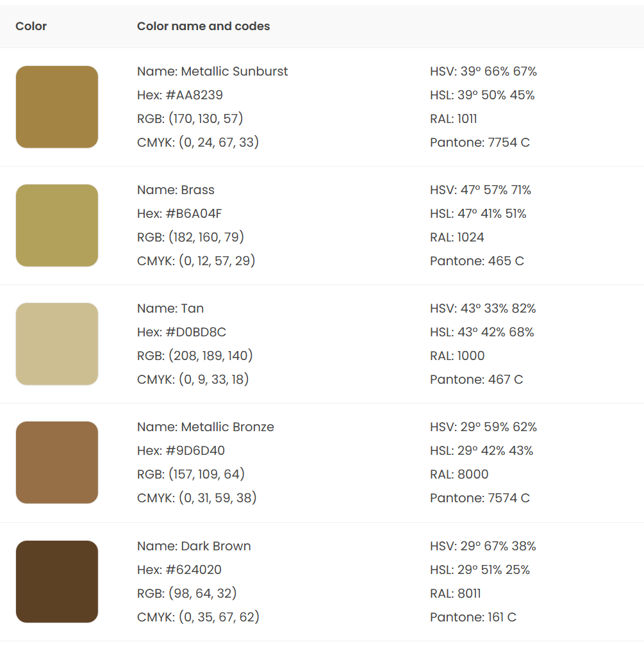The image size is (644, 665).
Task: Select the CMYK (0, 12, 57, 29) text
Action: click(x=196, y=260)
